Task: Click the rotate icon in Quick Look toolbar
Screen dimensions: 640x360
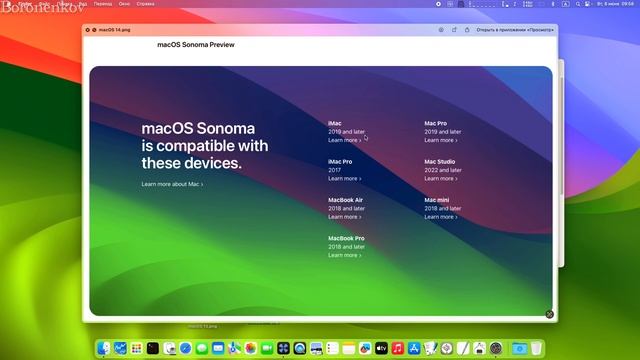Action: point(454,30)
